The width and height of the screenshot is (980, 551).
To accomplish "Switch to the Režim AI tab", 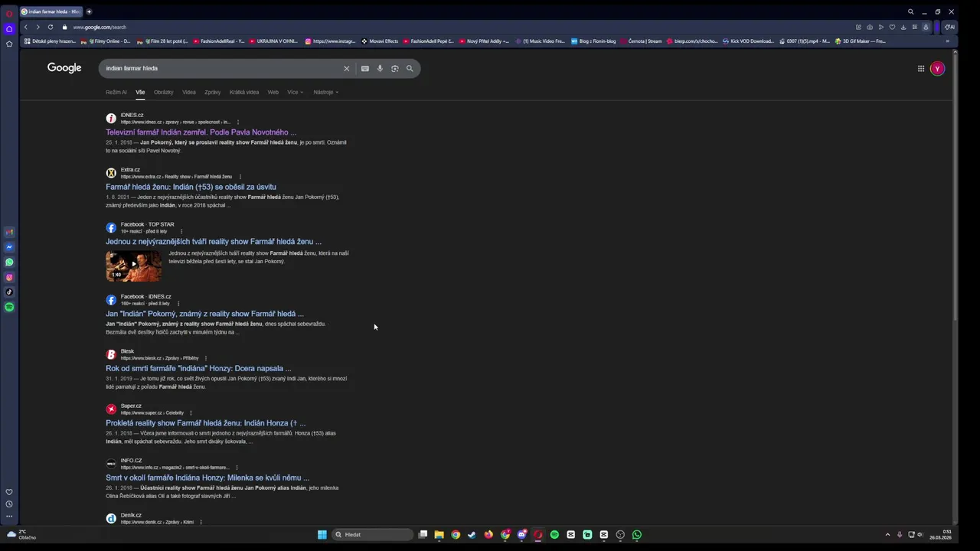I will 116,92.
